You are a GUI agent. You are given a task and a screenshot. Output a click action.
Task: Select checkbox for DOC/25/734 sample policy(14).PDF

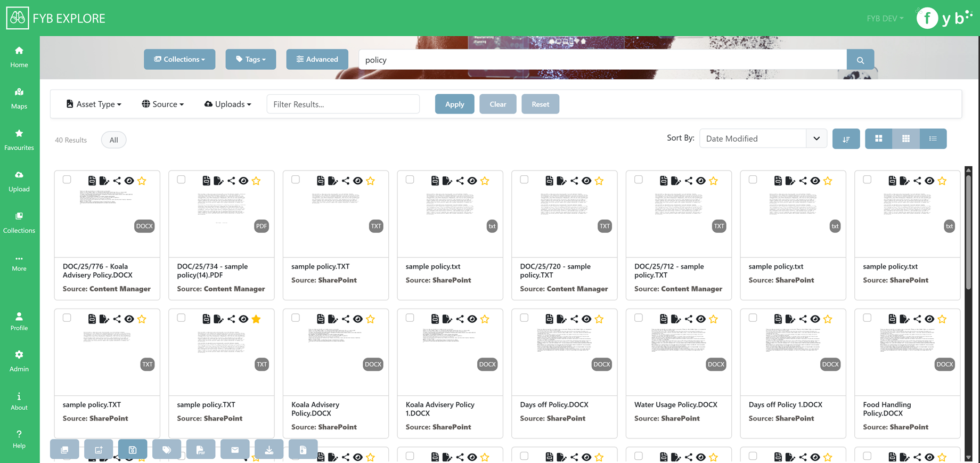point(181,180)
